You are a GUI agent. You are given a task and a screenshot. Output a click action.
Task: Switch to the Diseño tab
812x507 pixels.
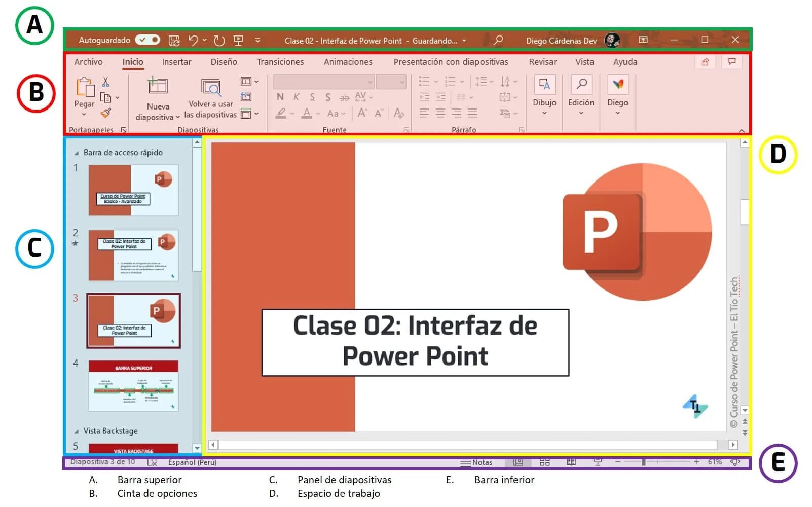pyautogui.click(x=224, y=62)
